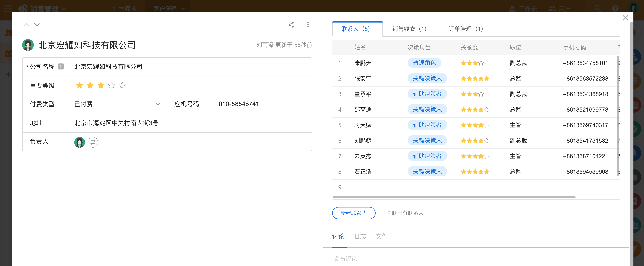The height and width of the screenshot is (266, 644).
Task: Open contact 贾正浩 row
Action: [x=476, y=172]
